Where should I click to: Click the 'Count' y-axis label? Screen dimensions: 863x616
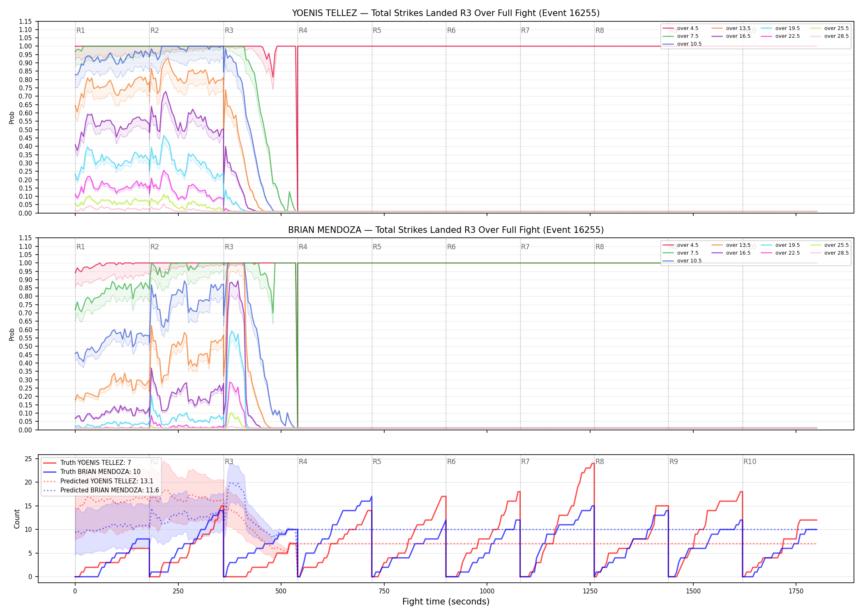coord(17,519)
